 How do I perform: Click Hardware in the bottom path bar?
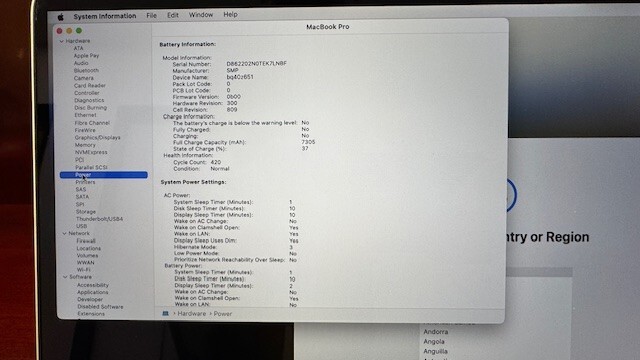(191, 313)
